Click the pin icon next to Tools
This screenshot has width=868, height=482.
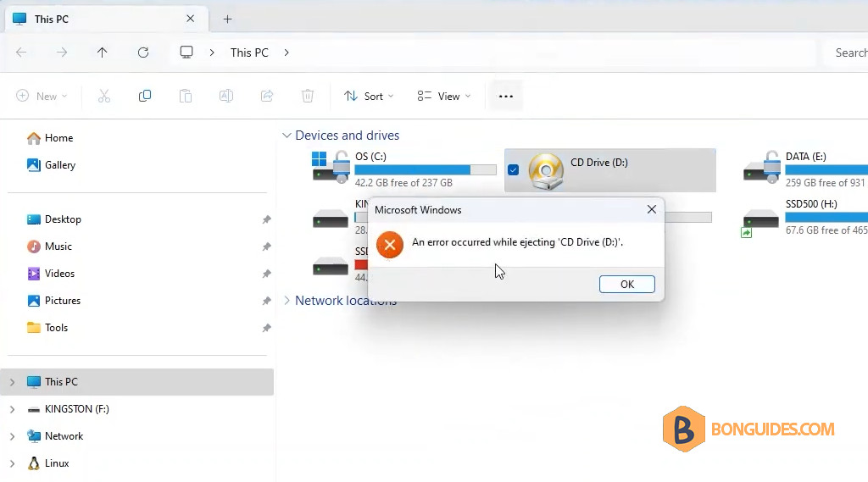click(x=266, y=328)
